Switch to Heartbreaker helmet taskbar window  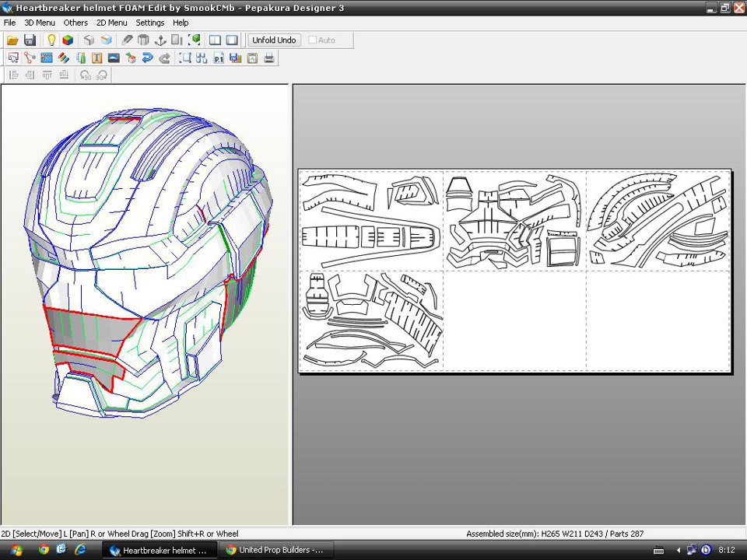click(x=160, y=551)
